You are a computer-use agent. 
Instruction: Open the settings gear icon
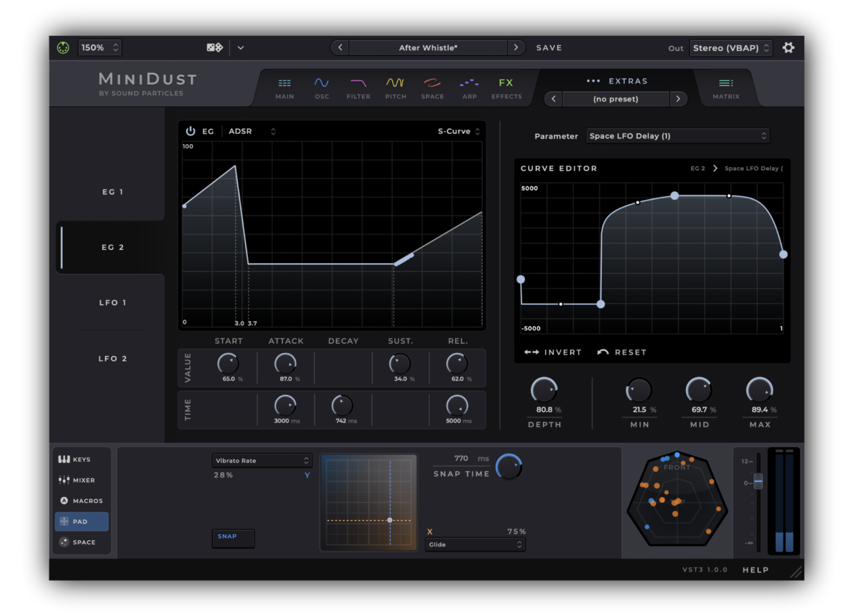[x=788, y=48]
